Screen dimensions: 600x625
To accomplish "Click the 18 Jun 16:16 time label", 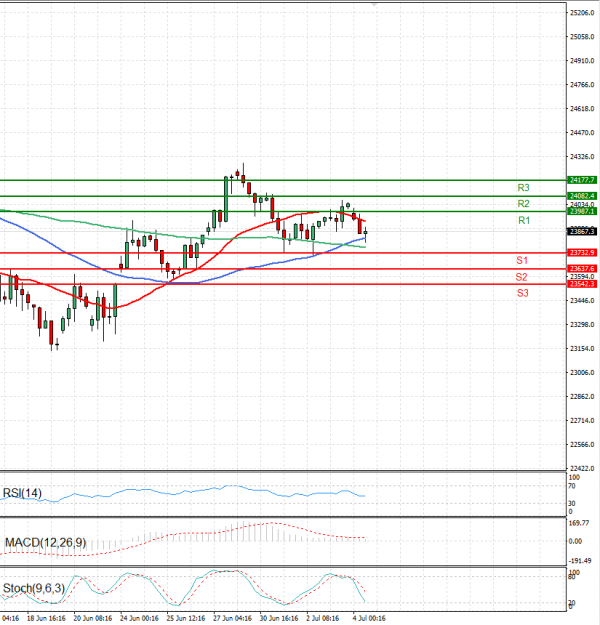I will [46, 618].
